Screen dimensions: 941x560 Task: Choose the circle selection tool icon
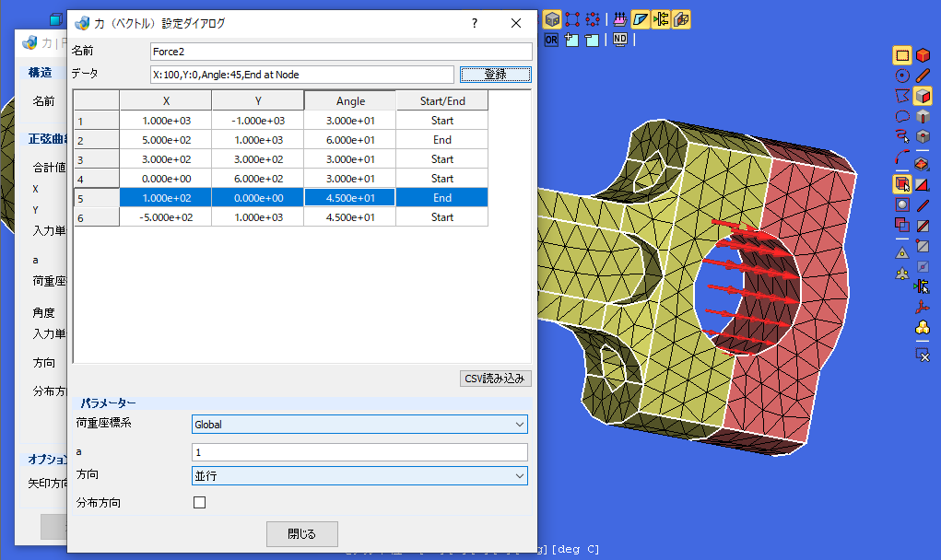coord(902,76)
